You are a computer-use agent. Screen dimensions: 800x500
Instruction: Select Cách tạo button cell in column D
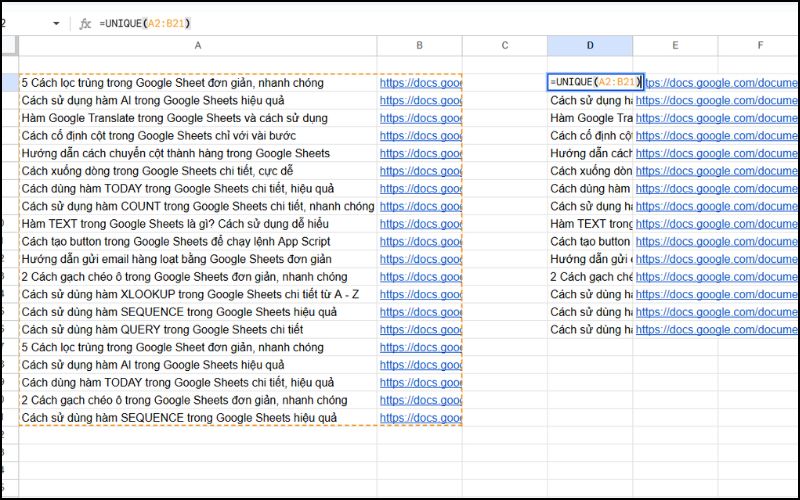coord(590,241)
